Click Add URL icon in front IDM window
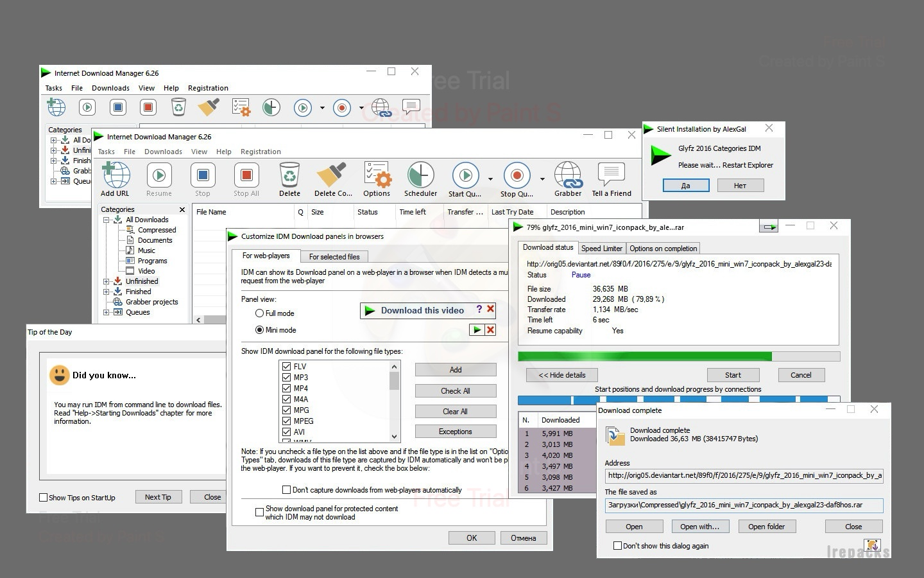Viewport: 924px width, 578px height. click(x=116, y=175)
